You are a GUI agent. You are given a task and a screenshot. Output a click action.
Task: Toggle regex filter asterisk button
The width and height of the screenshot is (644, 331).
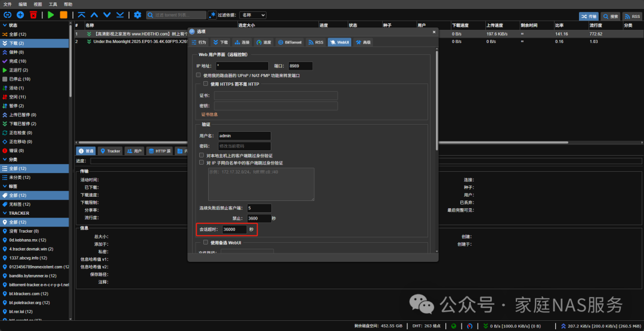212,15
